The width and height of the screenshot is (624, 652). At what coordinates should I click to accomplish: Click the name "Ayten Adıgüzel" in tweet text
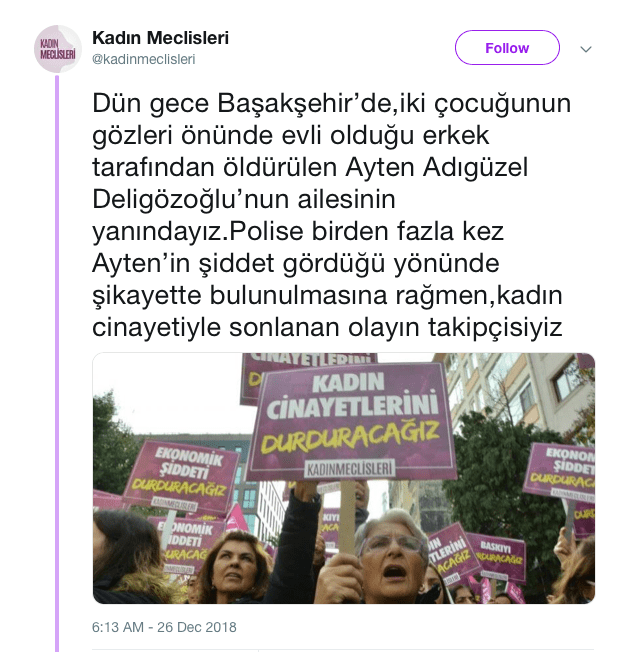pyautogui.click(x=437, y=168)
